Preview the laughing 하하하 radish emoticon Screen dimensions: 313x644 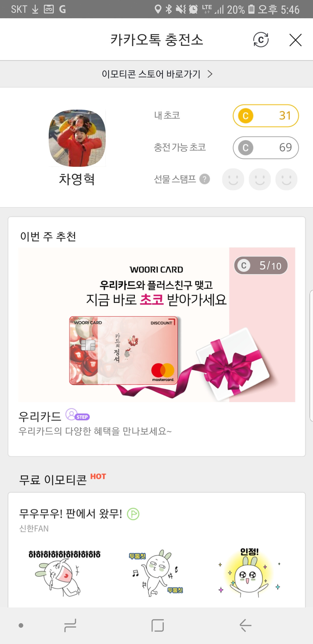(64, 573)
